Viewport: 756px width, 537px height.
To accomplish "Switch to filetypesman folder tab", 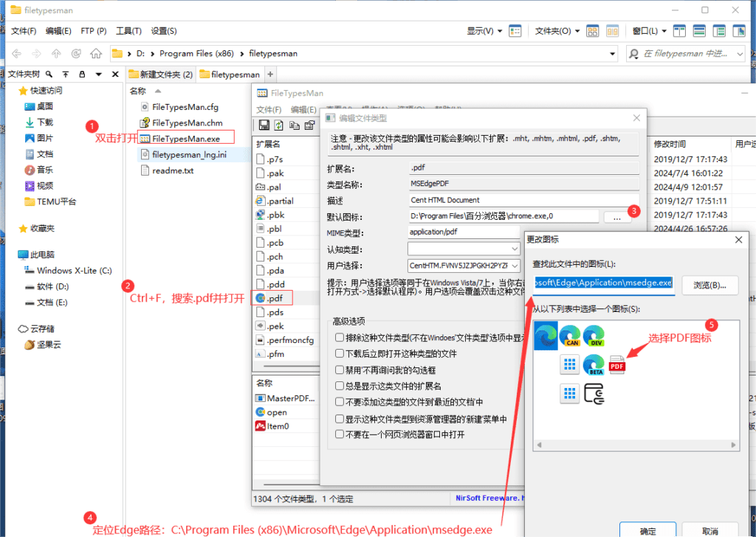I will tap(230, 75).
